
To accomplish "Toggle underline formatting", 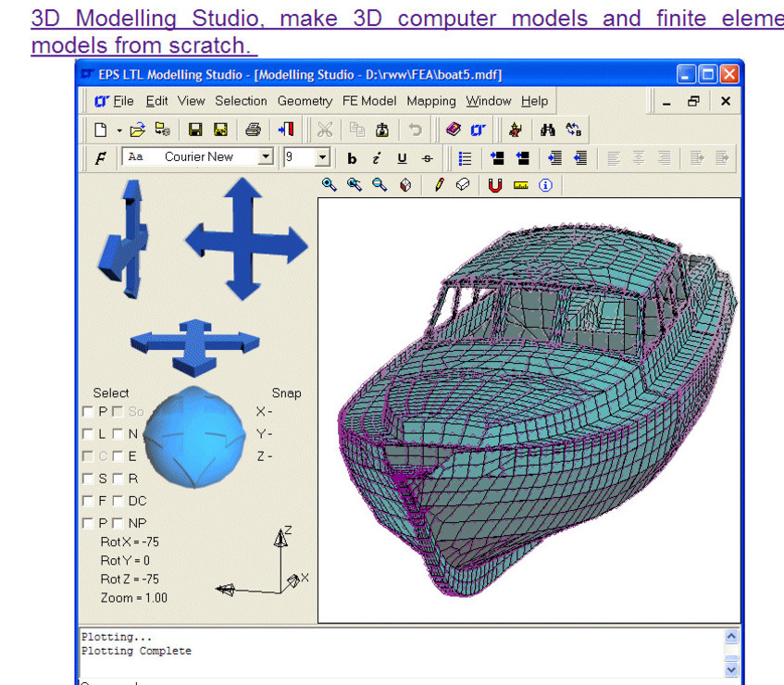I will [402, 158].
